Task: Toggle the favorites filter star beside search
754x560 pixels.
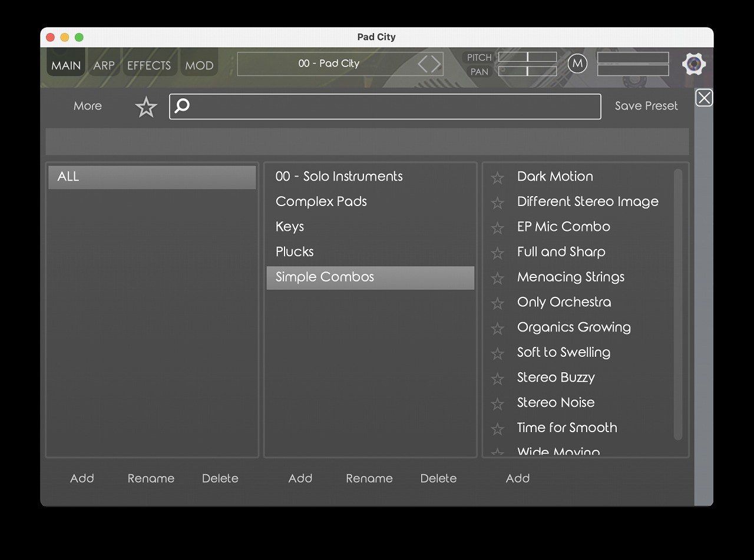Action: 146,107
